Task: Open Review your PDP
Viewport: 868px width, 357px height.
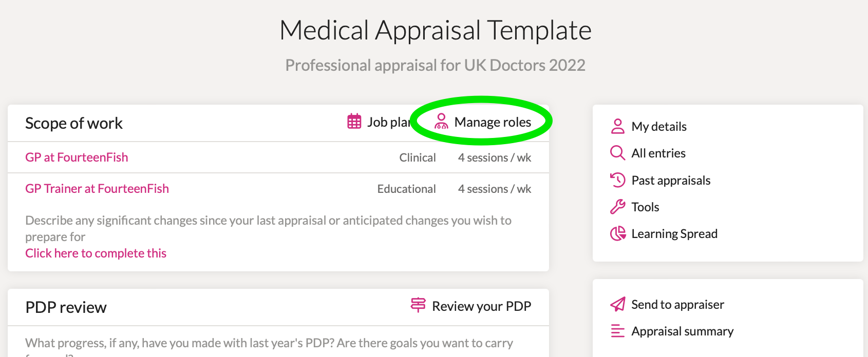Action: (x=481, y=306)
